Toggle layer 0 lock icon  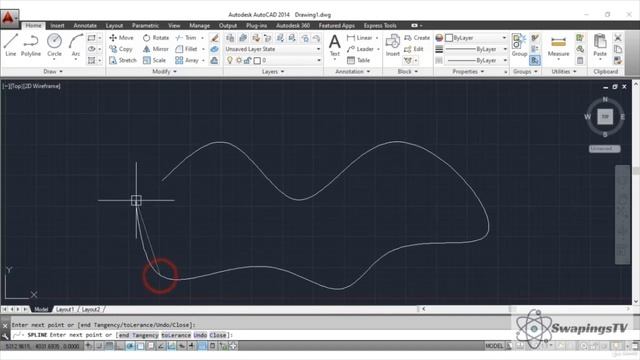pyautogui.click(x=247, y=60)
